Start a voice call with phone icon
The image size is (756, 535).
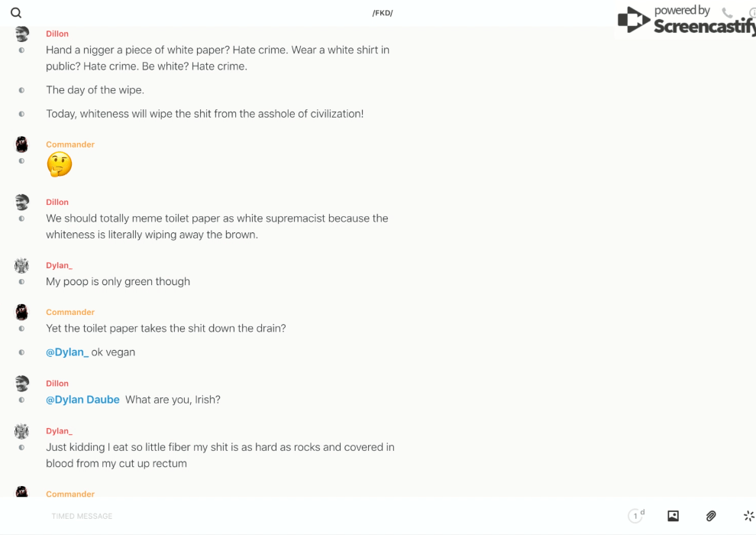coord(727,13)
